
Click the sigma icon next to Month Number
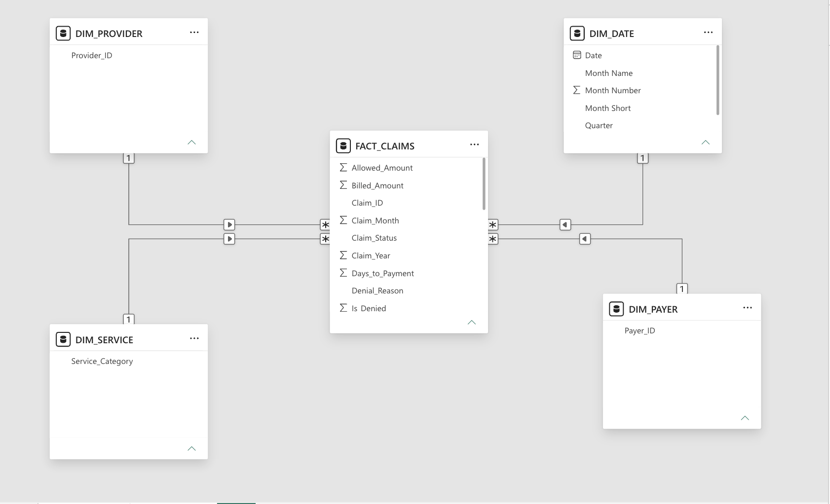[576, 90]
